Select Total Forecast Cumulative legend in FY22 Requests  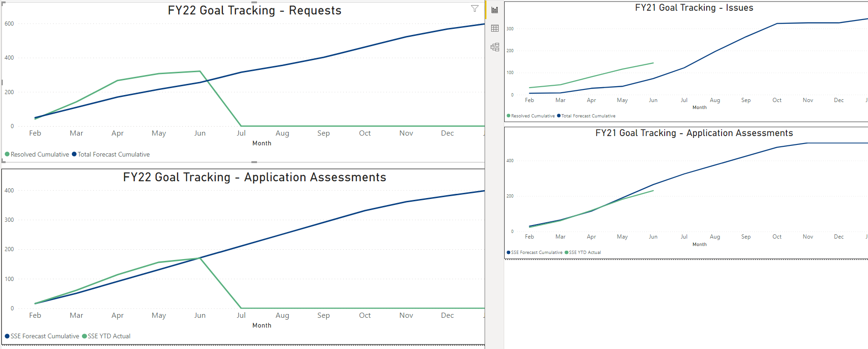click(x=111, y=154)
